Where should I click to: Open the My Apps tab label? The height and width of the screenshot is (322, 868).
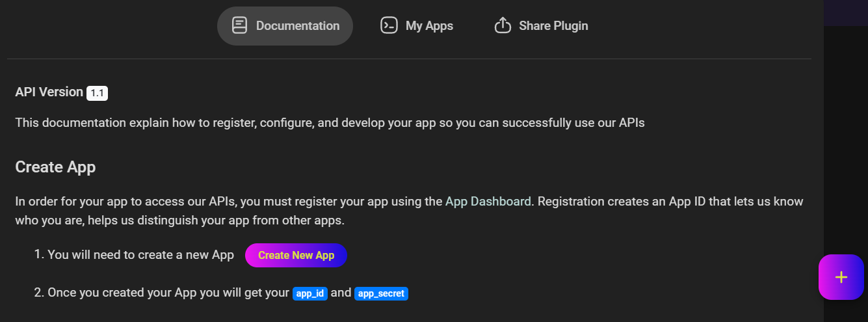(x=429, y=26)
